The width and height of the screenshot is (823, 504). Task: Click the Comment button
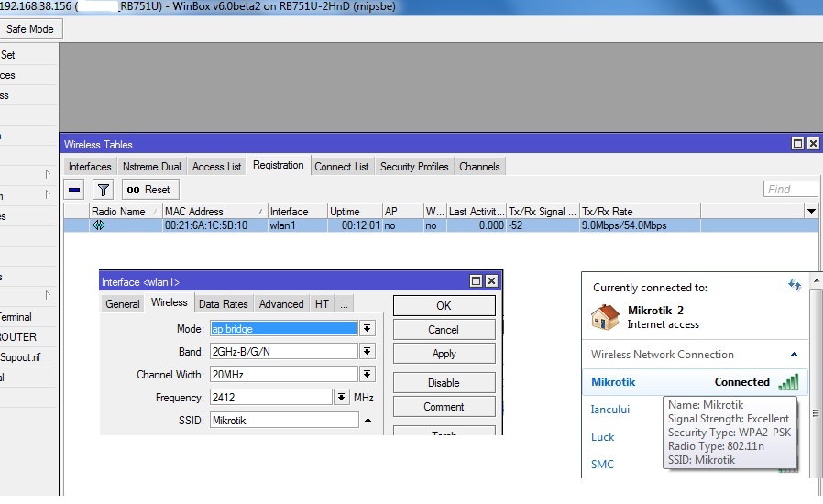click(444, 407)
